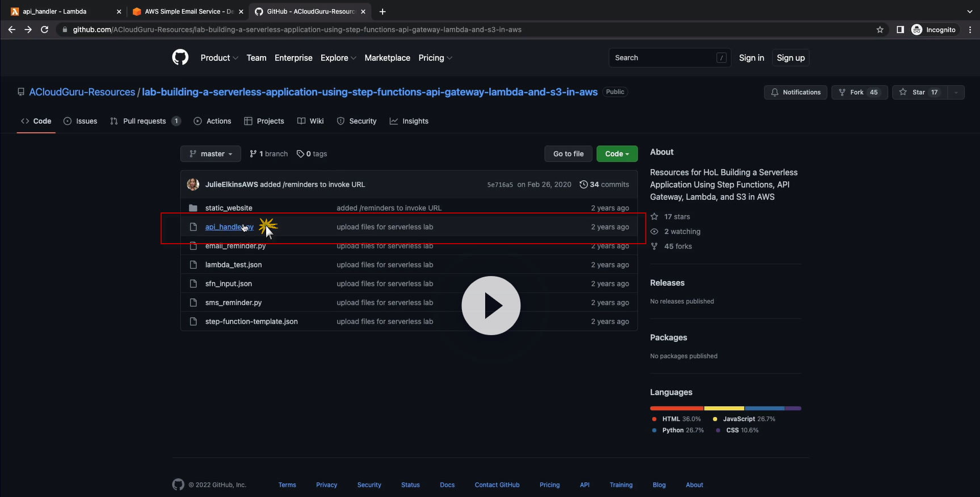The image size is (980, 497).
Task: Click the Enterprise header link
Action: 293,58
